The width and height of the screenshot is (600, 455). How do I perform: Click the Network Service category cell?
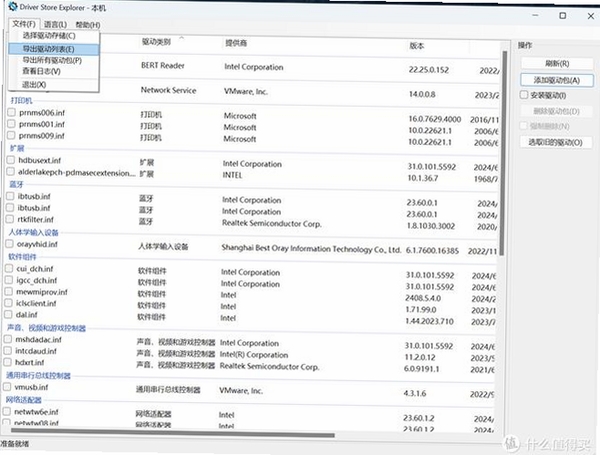click(x=168, y=90)
